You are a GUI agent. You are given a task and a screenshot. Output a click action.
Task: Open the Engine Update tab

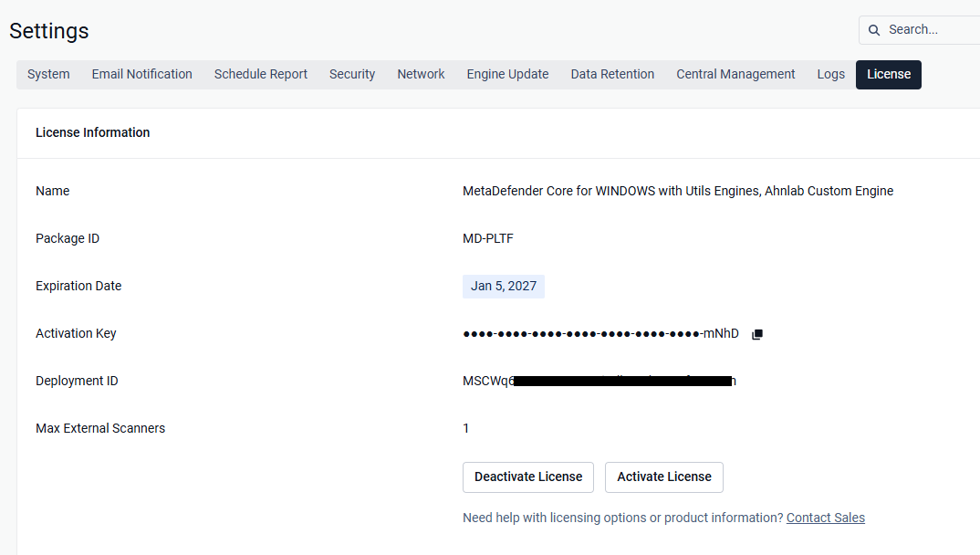[x=507, y=74]
